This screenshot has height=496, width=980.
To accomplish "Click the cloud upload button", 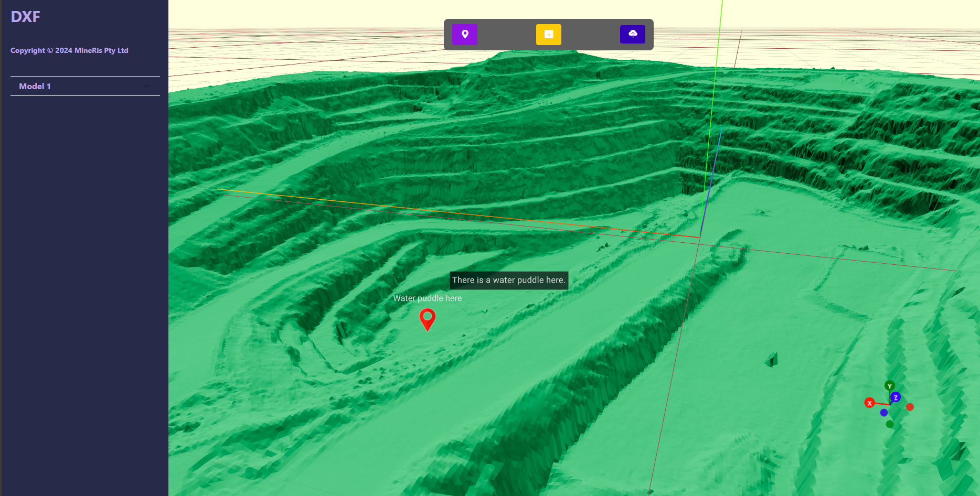I will pyautogui.click(x=633, y=35).
